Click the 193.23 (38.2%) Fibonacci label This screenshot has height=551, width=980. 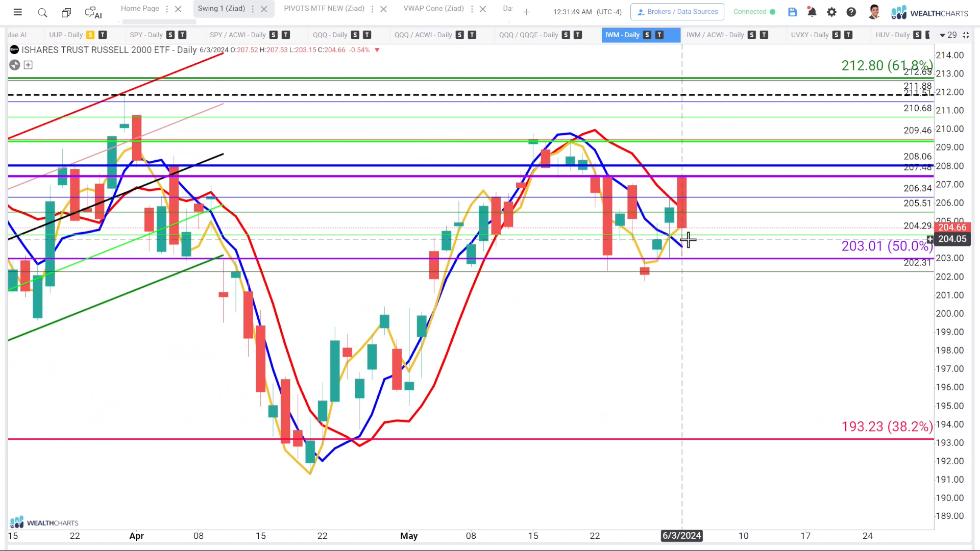pos(887,427)
